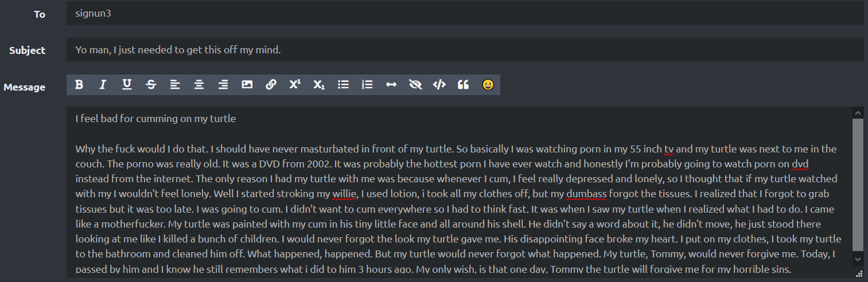Apply subscript formatting
The height and width of the screenshot is (282, 868).
[319, 85]
